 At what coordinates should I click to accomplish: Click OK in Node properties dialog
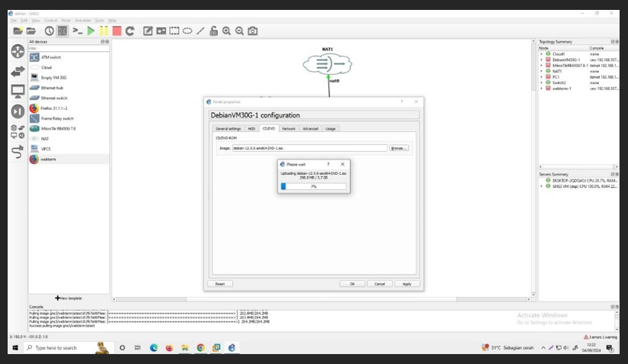coord(352,284)
